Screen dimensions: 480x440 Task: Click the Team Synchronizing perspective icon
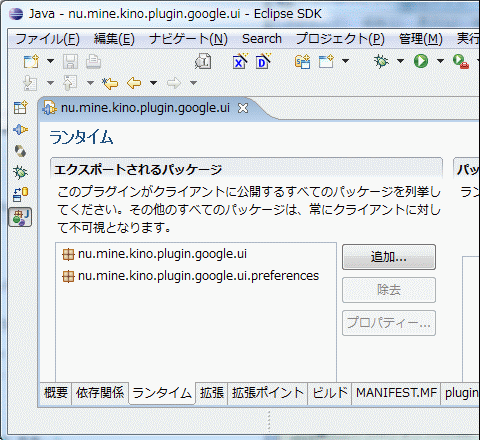click(x=20, y=194)
